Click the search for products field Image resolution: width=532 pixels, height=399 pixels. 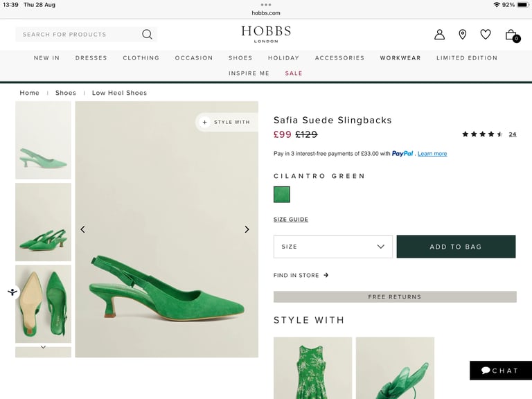pos(80,34)
